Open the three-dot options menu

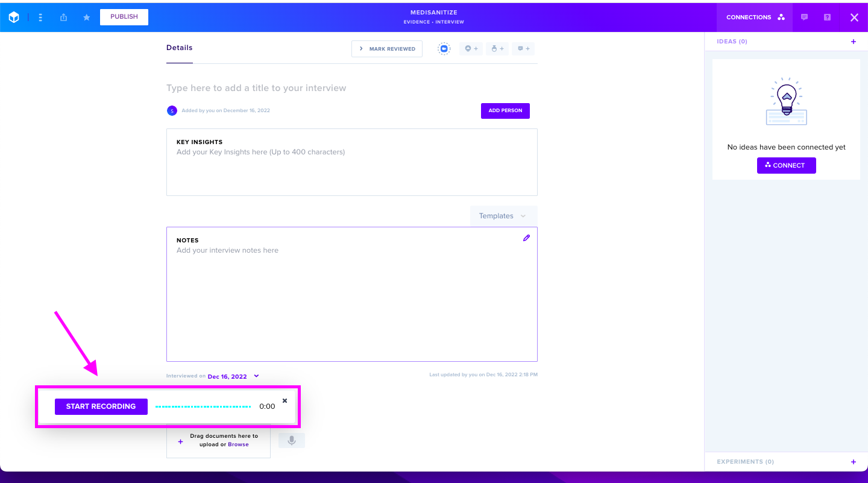[x=40, y=17]
